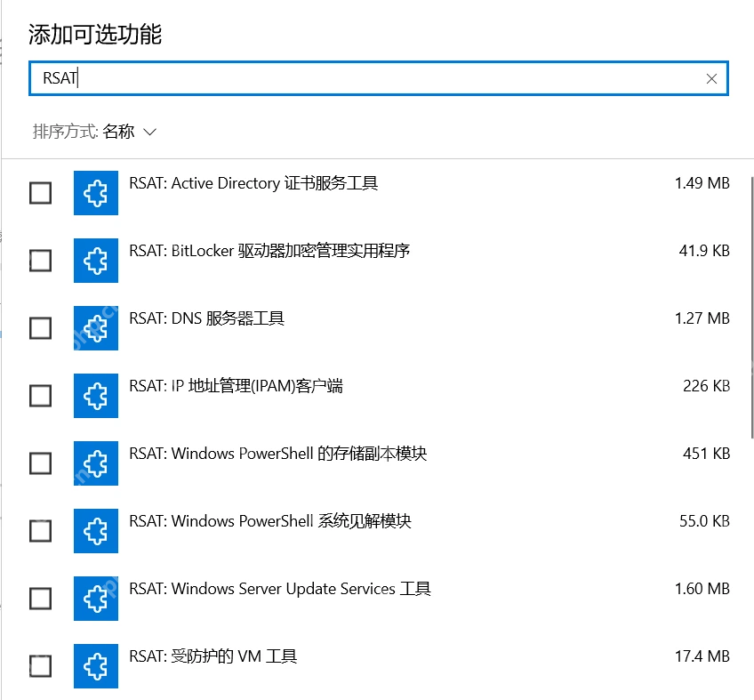Click into the RSAT search field

pos(379,78)
